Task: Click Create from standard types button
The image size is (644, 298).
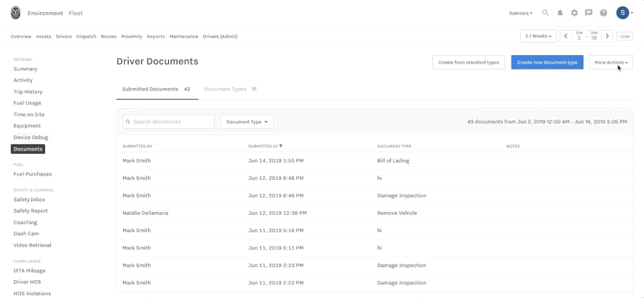Action: [x=469, y=62]
